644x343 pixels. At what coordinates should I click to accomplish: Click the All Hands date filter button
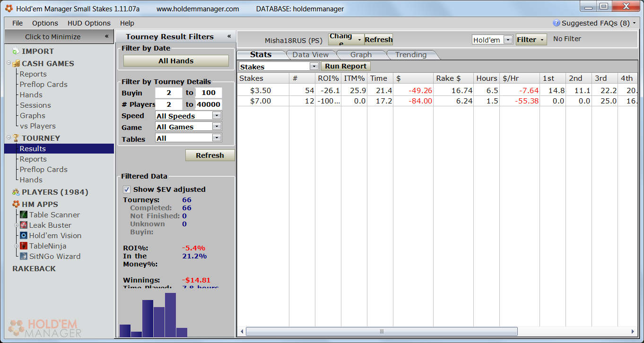[x=176, y=61]
